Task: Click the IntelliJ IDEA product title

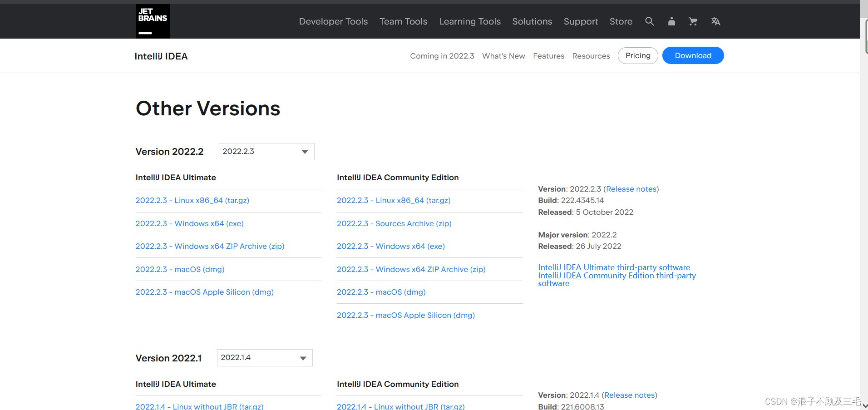Action: click(161, 56)
